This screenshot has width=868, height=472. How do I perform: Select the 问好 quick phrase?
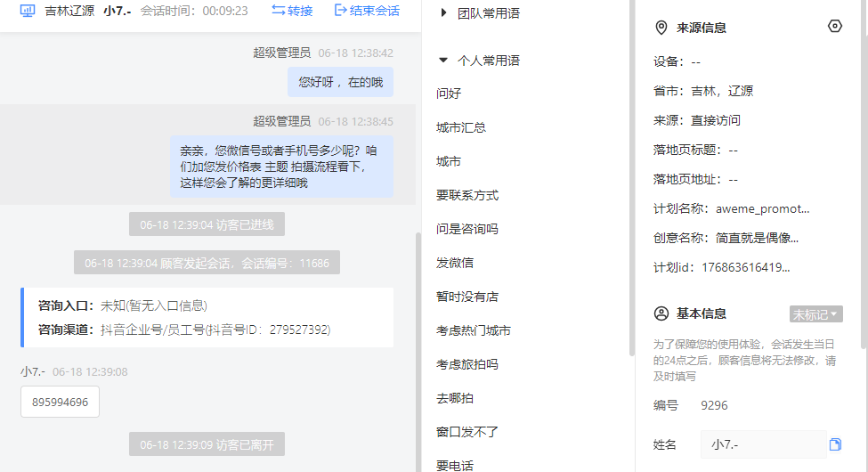[449, 94]
